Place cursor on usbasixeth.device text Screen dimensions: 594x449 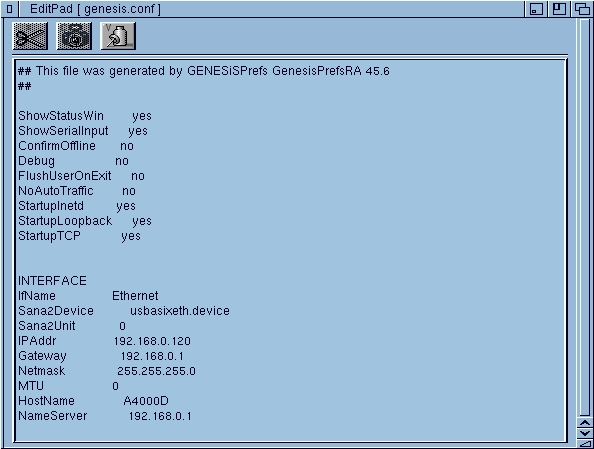pyautogui.click(x=180, y=311)
